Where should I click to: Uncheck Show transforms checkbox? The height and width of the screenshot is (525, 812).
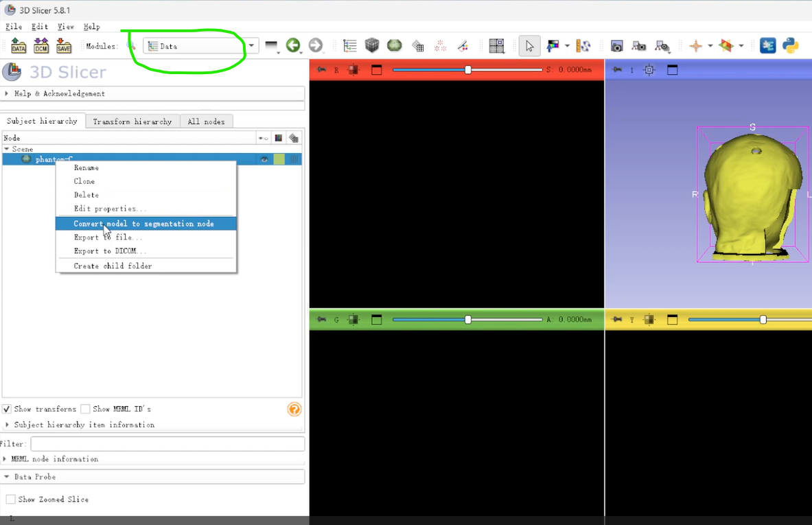click(x=7, y=409)
